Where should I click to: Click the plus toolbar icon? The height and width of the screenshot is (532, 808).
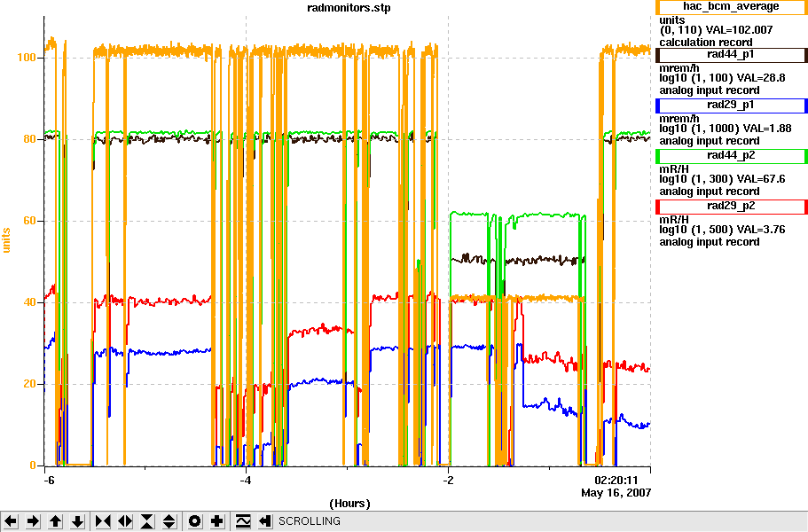(x=216, y=521)
